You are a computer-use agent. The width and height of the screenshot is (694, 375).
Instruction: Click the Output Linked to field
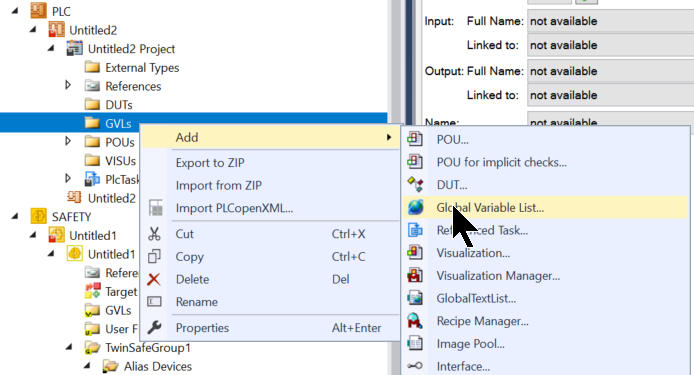(611, 95)
